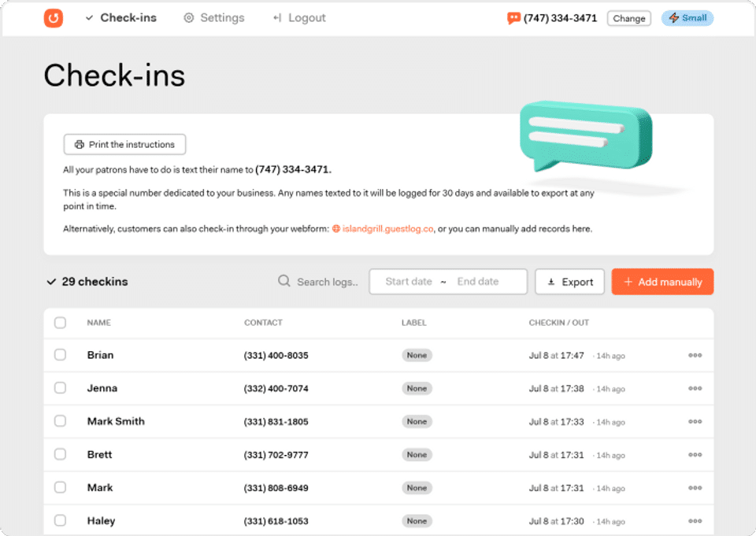
Task: Open the three-dot menu for Mark Smith
Action: 695,421
